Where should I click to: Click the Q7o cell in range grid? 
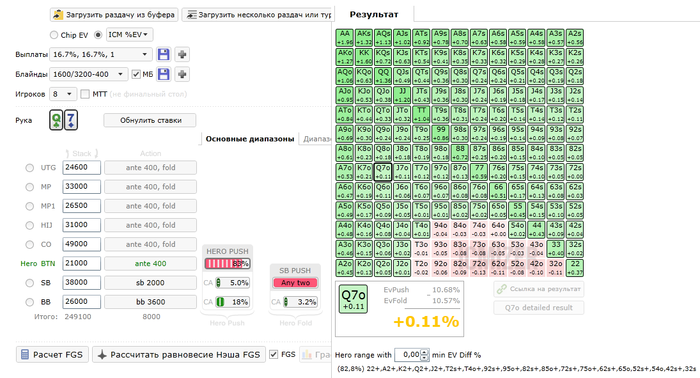[383, 172]
